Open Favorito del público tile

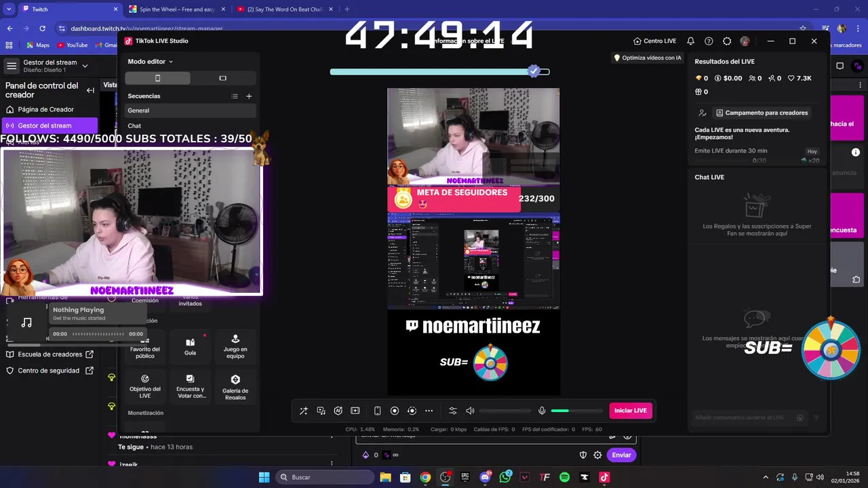tap(145, 346)
